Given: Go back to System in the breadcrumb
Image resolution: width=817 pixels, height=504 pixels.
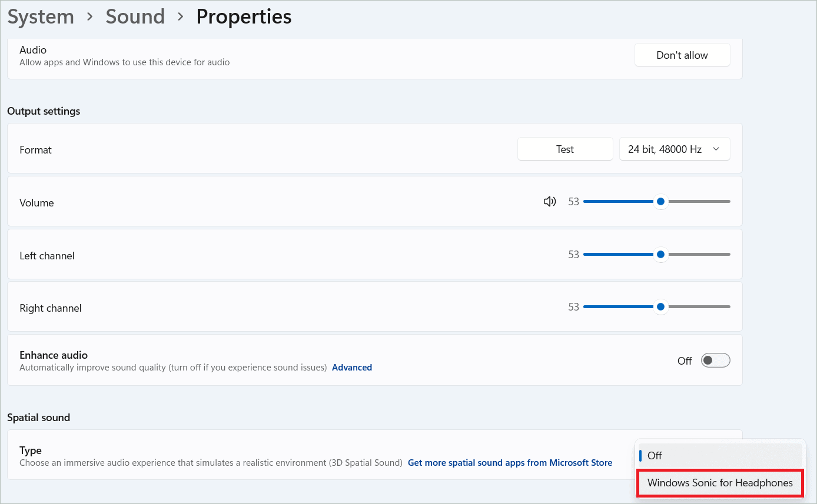Looking at the screenshot, I should point(41,16).
